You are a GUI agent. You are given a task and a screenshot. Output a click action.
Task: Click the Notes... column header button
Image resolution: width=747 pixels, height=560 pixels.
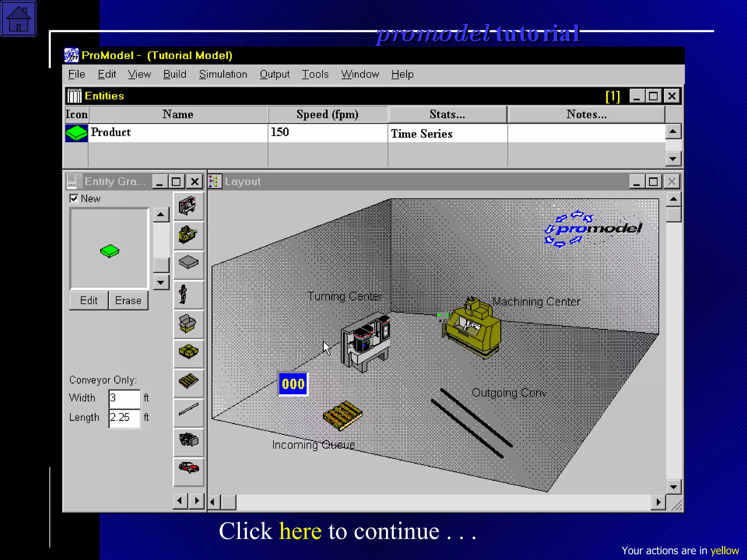[586, 114]
